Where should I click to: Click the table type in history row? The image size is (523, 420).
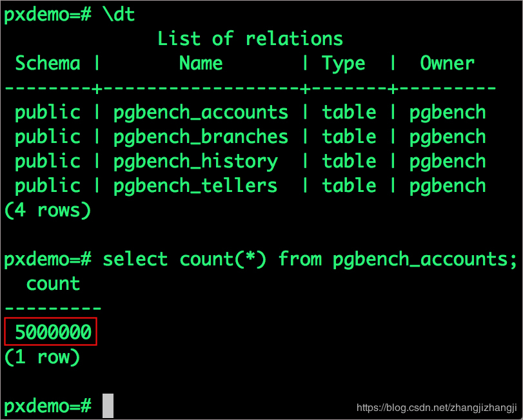[x=349, y=161]
